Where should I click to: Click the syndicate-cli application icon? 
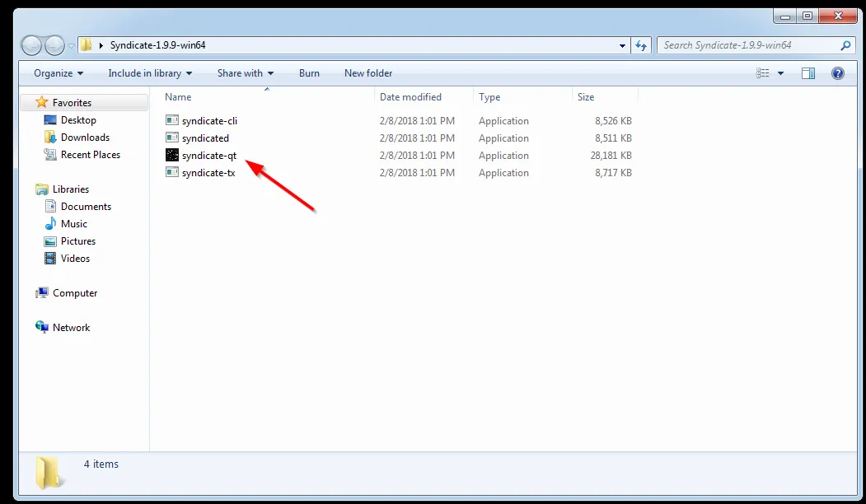172,120
